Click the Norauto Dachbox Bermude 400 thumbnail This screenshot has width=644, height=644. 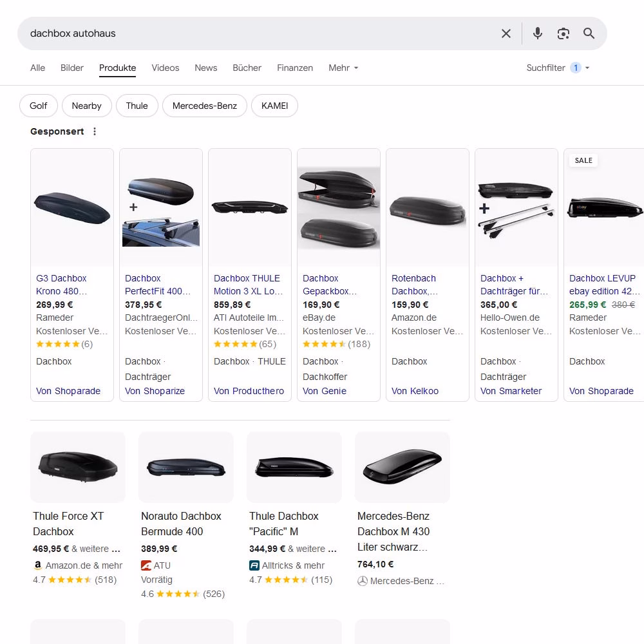[x=185, y=467]
